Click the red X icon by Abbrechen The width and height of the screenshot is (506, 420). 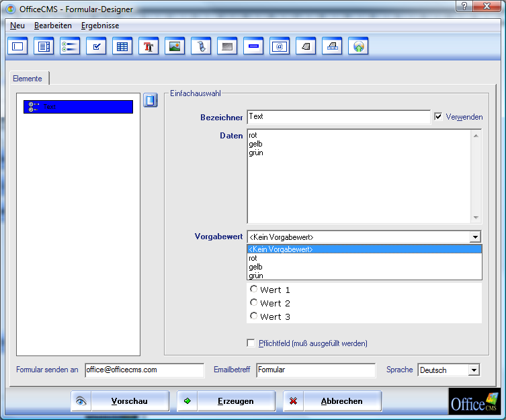click(x=294, y=401)
